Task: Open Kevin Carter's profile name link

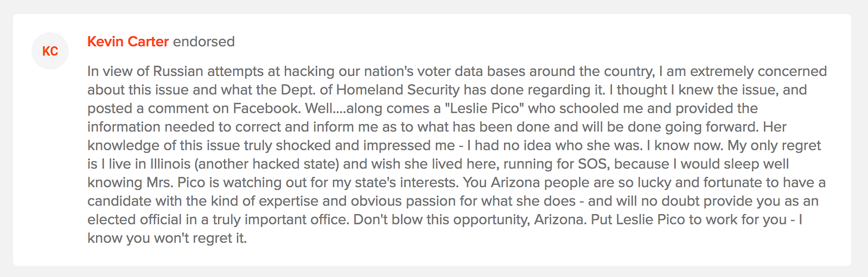Action: coord(128,42)
